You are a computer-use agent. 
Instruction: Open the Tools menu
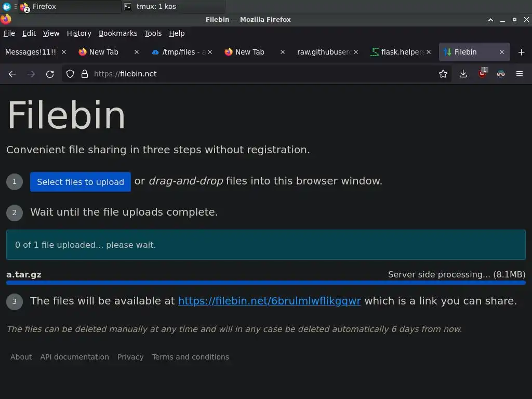coord(153,33)
